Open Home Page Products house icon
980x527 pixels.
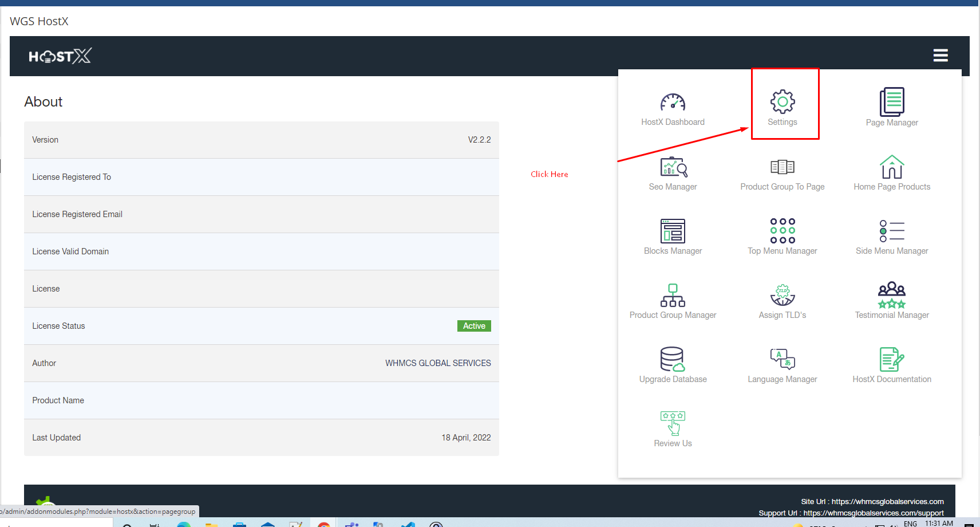[x=891, y=167]
